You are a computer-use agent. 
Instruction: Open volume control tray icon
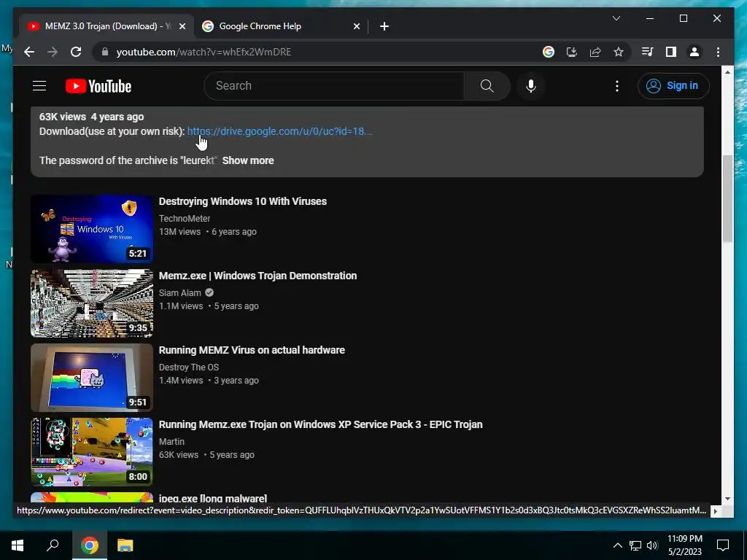pyautogui.click(x=652, y=545)
